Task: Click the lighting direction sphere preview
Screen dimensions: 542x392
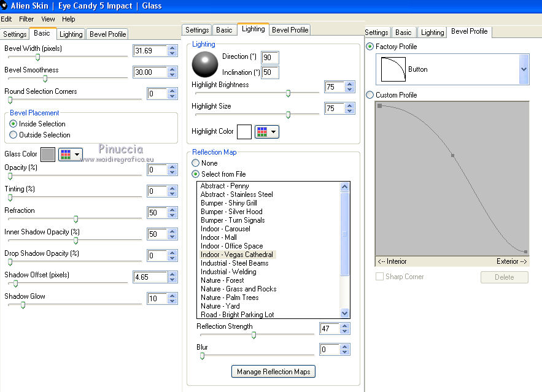Action: click(205, 64)
